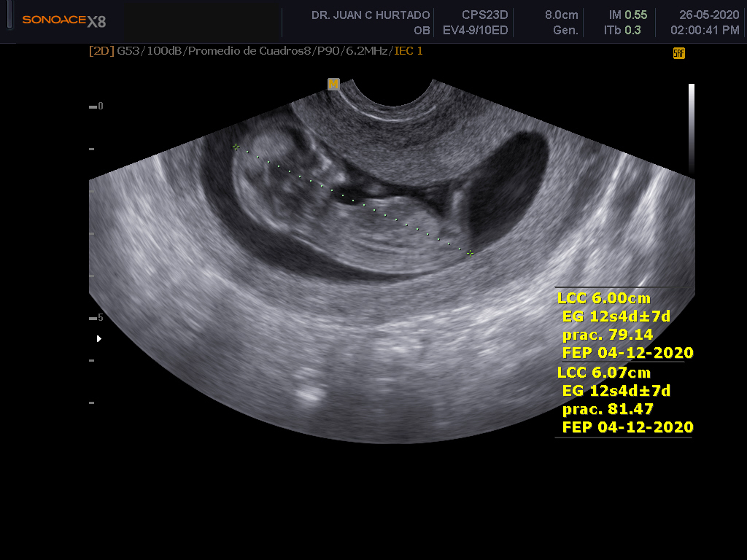This screenshot has width=747, height=560.
Task: Click the upper-left caliper cross
Action: pos(236,147)
